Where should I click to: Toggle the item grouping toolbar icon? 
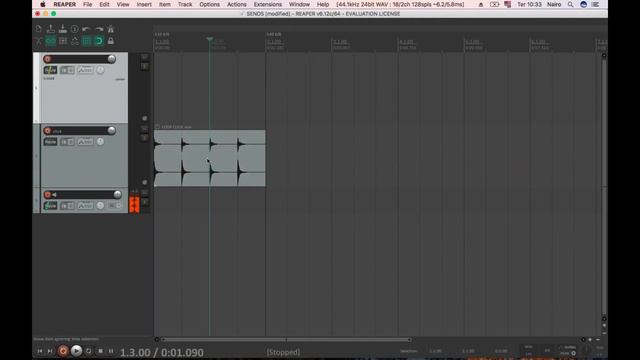[x=51, y=41]
